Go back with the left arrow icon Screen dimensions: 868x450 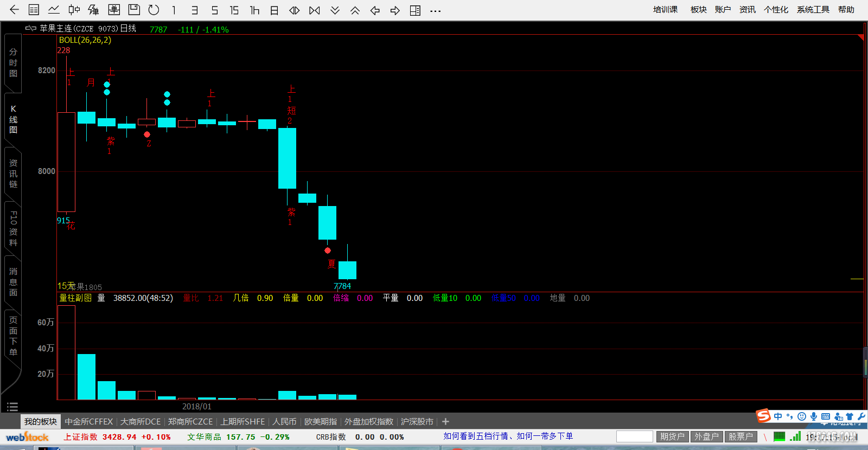[14, 10]
